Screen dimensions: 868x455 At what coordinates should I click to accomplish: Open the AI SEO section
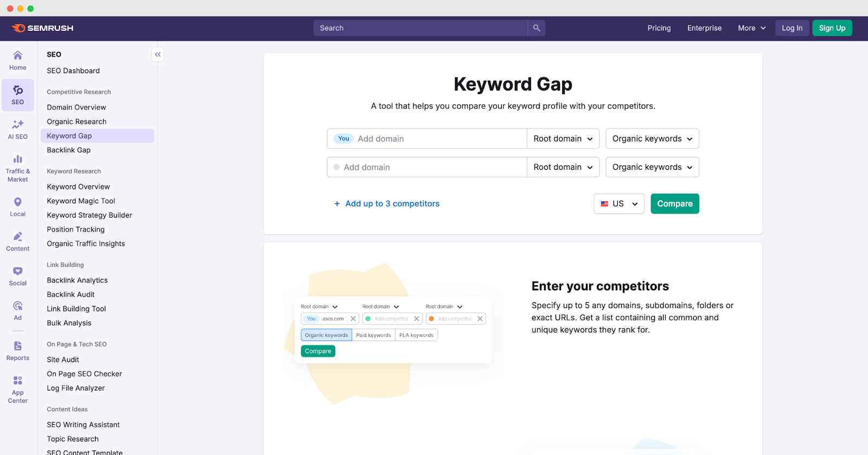(x=17, y=129)
